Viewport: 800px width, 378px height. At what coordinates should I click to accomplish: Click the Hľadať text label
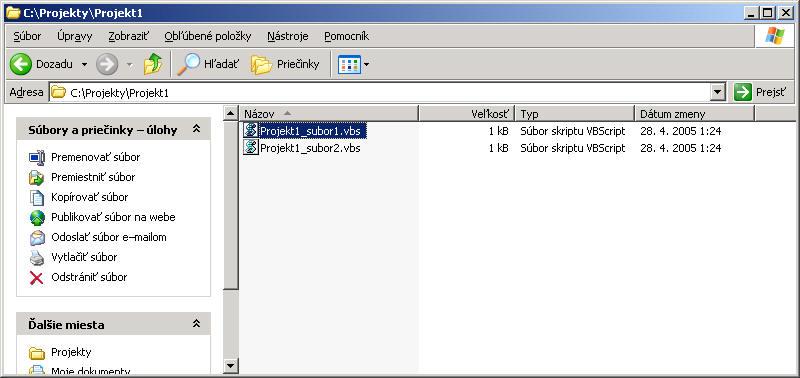[221, 64]
